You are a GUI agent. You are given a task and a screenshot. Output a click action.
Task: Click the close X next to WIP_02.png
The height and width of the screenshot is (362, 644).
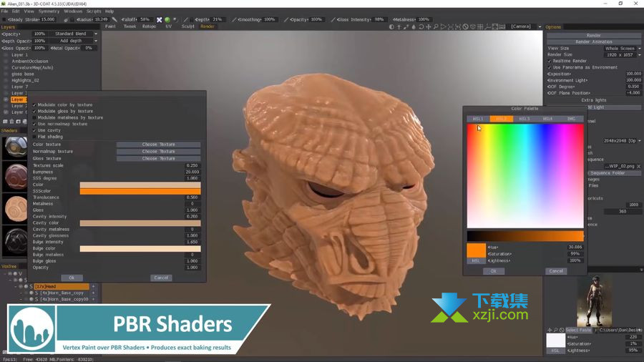tap(639, 166)
